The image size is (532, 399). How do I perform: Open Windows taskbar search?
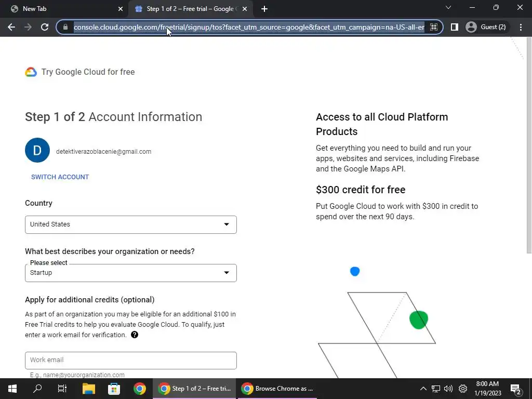point(37,389)
